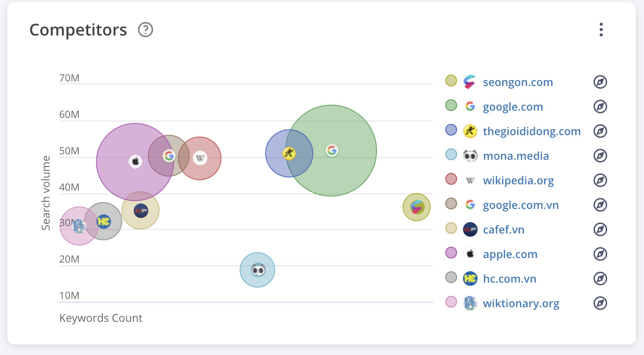Open the three-dot options menu

[601, 30]
